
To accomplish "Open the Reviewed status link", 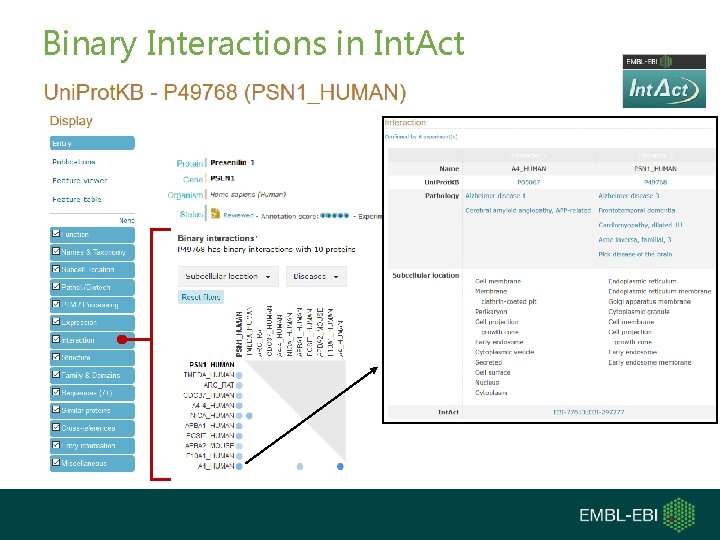I will [x=238, y=215].
